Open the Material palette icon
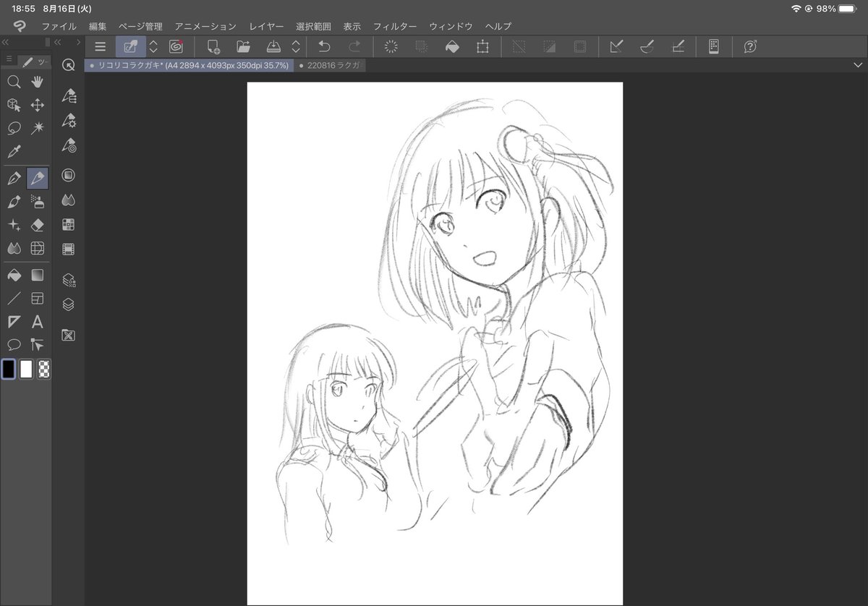Screen dimensions: 868x606 point(69,335)
